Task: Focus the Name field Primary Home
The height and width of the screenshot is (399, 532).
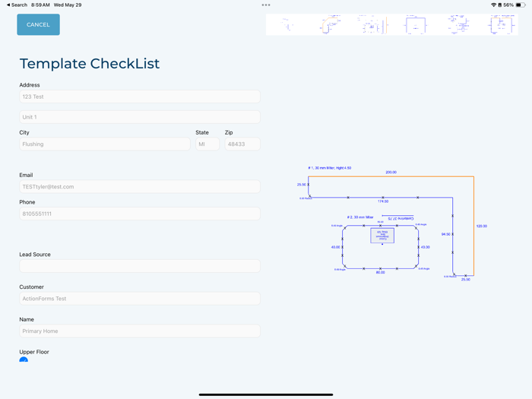Action: click(x=140, y=331)
